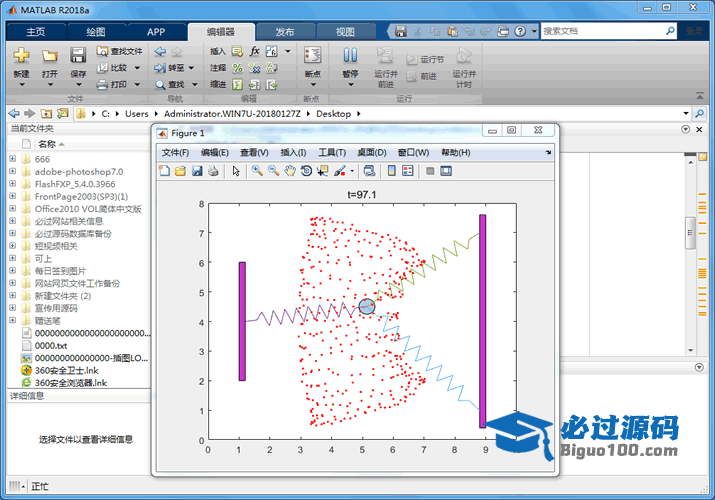Select the Pan hand tool in Figure 1

(x=290, y=171)
